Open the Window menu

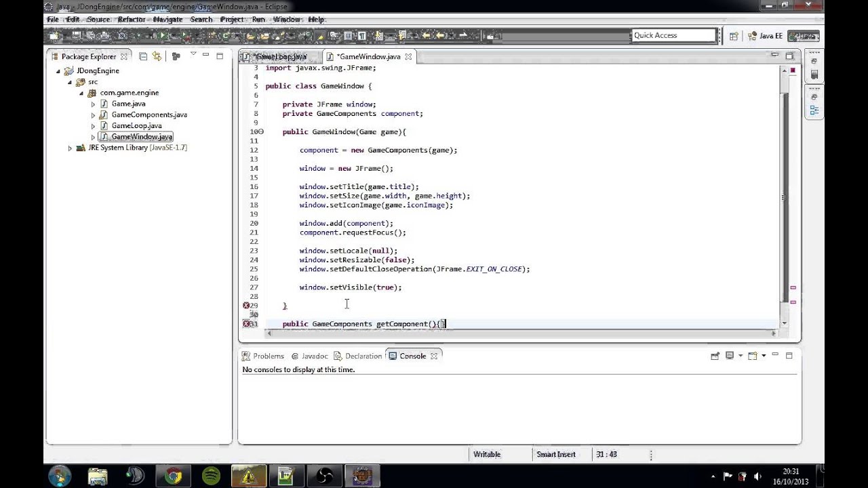(x=287, y=19)
